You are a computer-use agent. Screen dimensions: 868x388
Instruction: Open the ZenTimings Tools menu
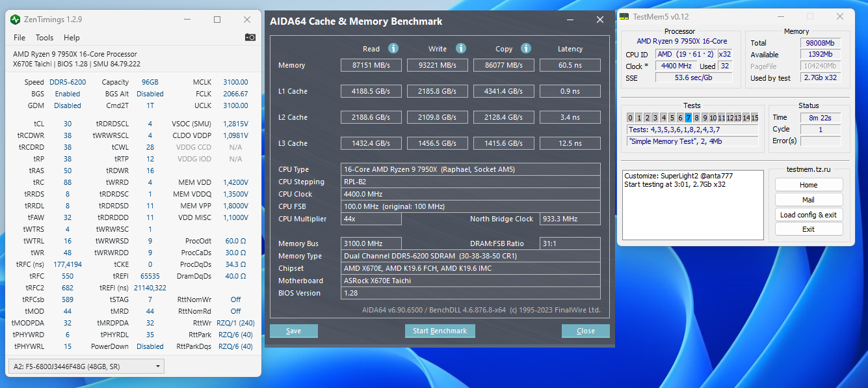(x=45, y=38)
